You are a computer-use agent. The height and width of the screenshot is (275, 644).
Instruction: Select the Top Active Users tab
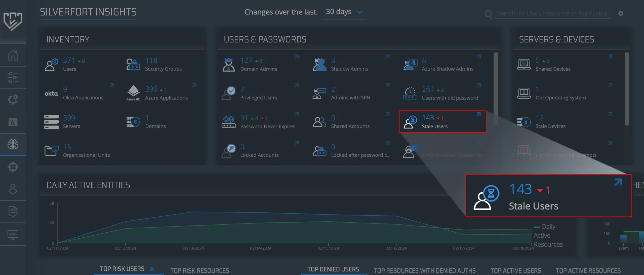pos(516,270)
